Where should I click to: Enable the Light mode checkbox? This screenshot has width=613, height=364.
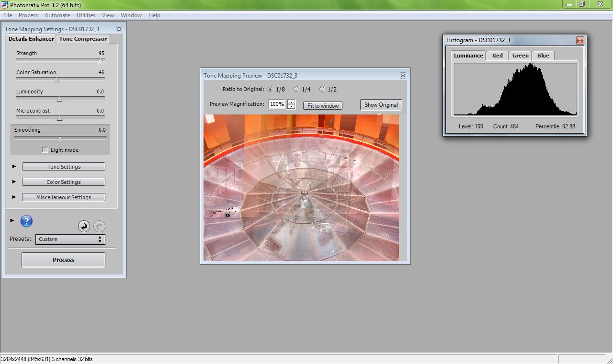[45, 149]
